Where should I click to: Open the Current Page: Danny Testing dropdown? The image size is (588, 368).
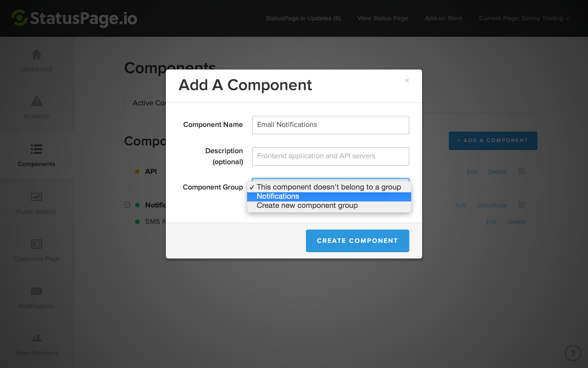point(524,18)
